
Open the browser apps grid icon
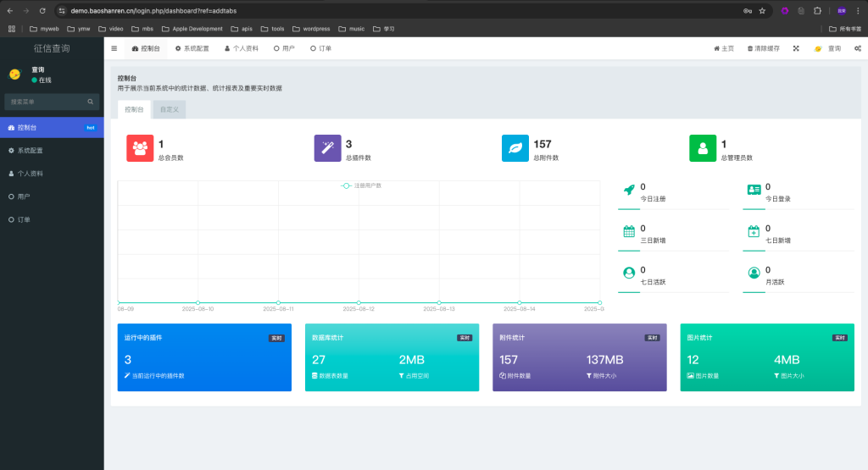pos(12,29)
